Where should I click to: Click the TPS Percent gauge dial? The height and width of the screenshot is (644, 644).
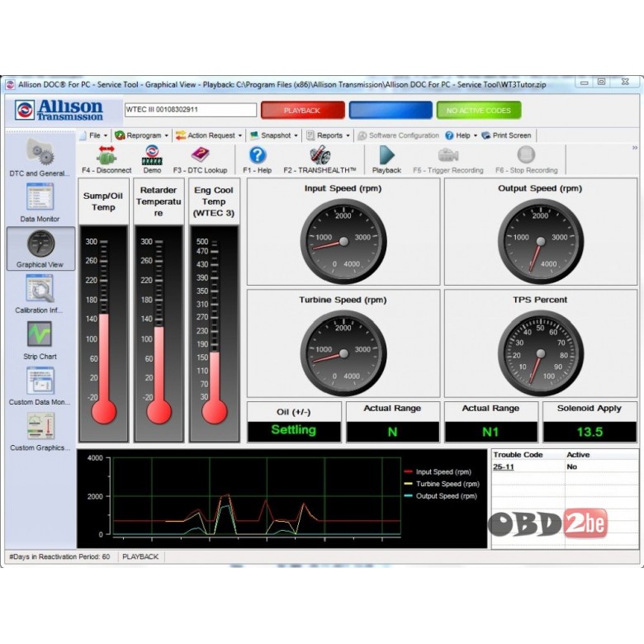[x=541, y=353]
